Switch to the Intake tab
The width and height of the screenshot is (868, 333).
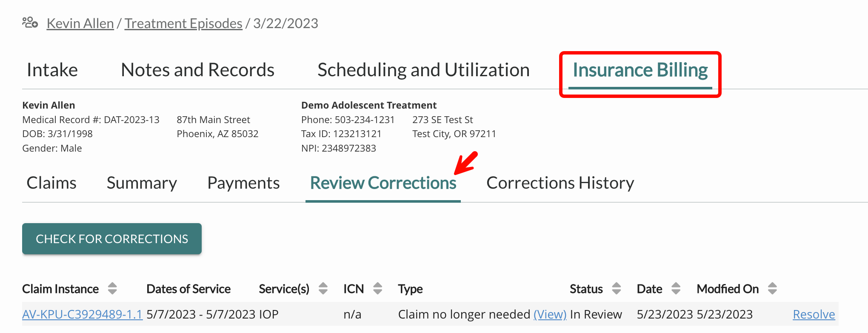[51, 69]
